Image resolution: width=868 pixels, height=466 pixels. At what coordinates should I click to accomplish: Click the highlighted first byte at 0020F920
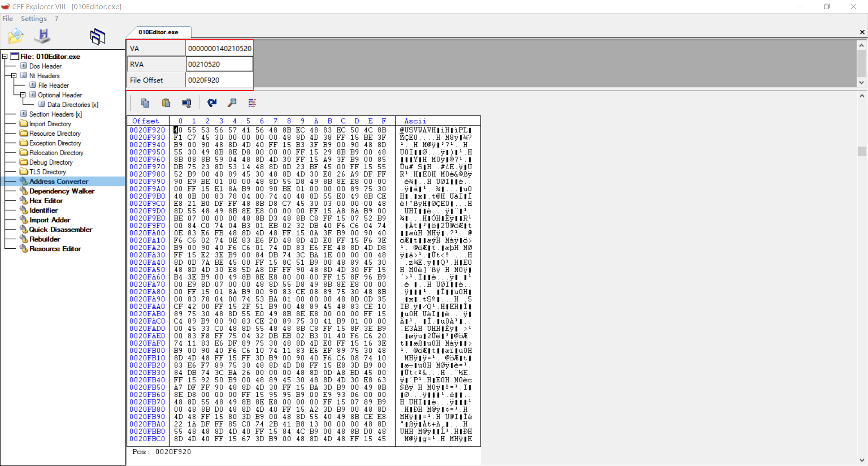(178, 130)
